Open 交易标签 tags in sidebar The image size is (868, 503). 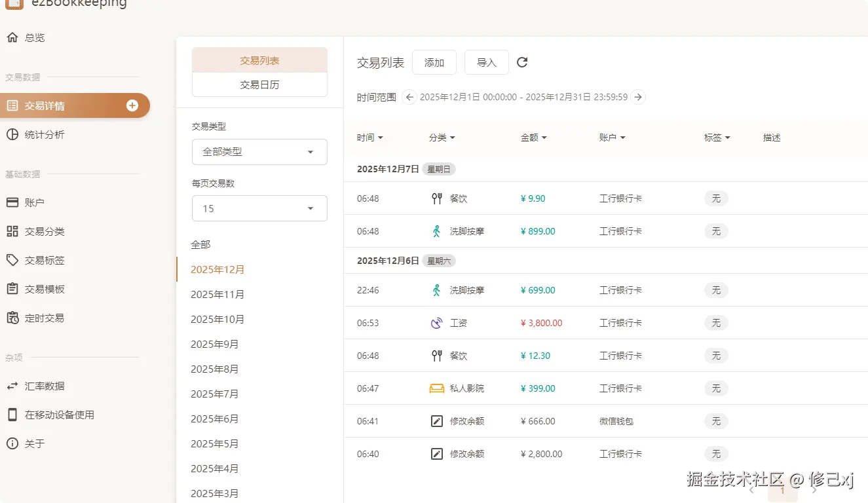pyautogui.click(x=45, y=261)
